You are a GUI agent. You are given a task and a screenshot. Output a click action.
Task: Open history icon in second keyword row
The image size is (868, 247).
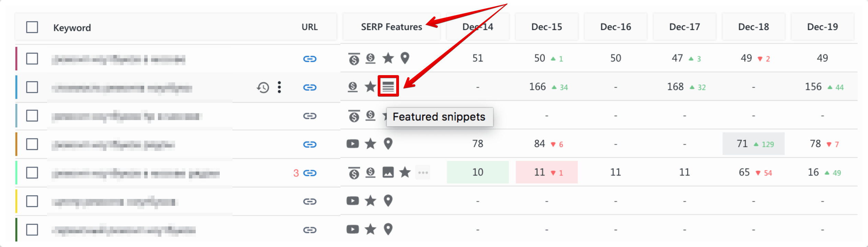pos(263,87)
